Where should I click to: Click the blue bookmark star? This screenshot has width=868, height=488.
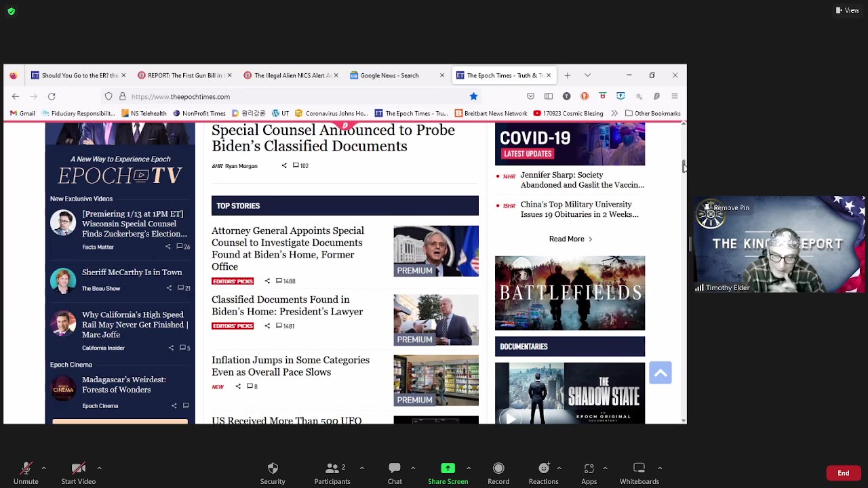[x=473, y=96]
